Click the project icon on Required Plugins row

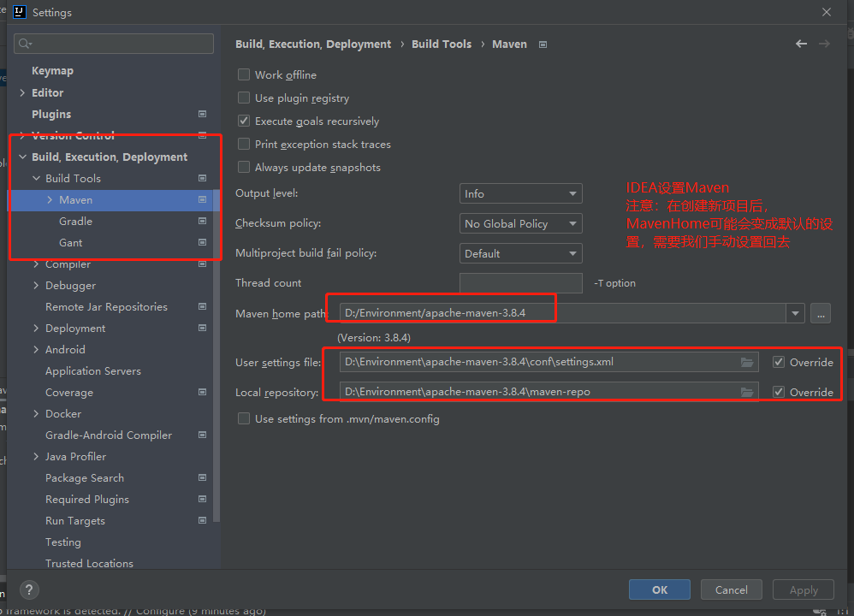click(202, 499)
